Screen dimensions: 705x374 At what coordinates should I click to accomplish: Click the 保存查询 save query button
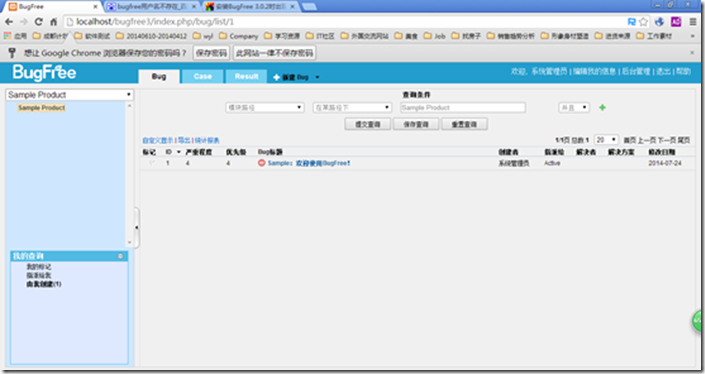(x=416, y=124)
